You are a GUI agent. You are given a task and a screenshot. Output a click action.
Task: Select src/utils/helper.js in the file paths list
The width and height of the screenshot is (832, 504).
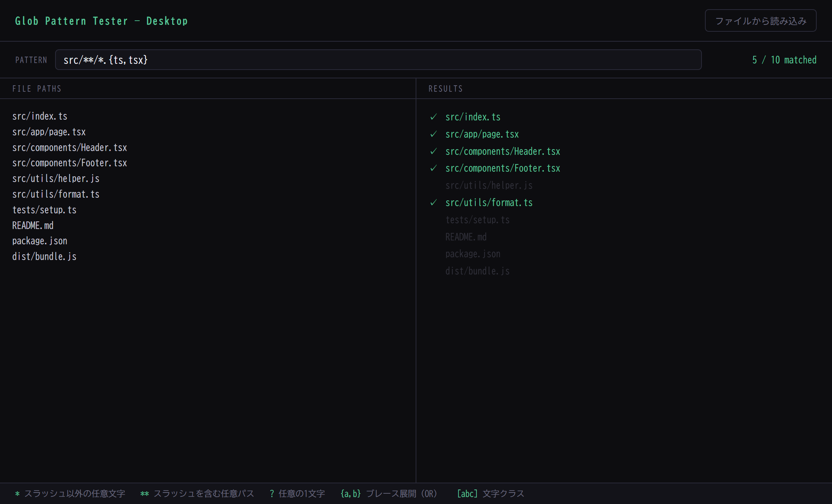[x=56, y=179]
